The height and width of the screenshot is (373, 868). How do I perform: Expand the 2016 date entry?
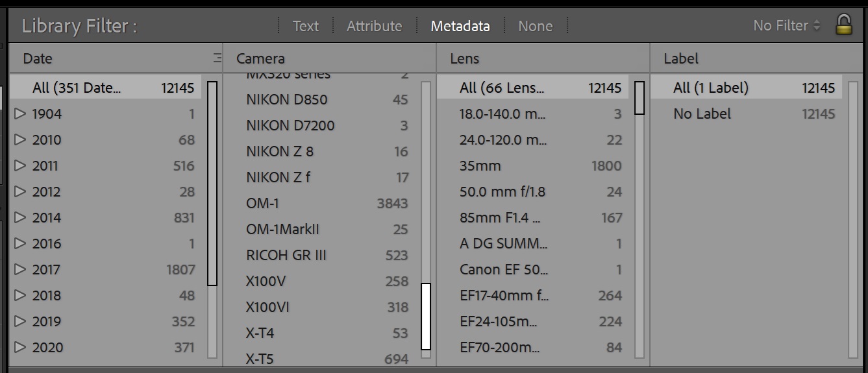pyautogui.click(x=20, y=243)
